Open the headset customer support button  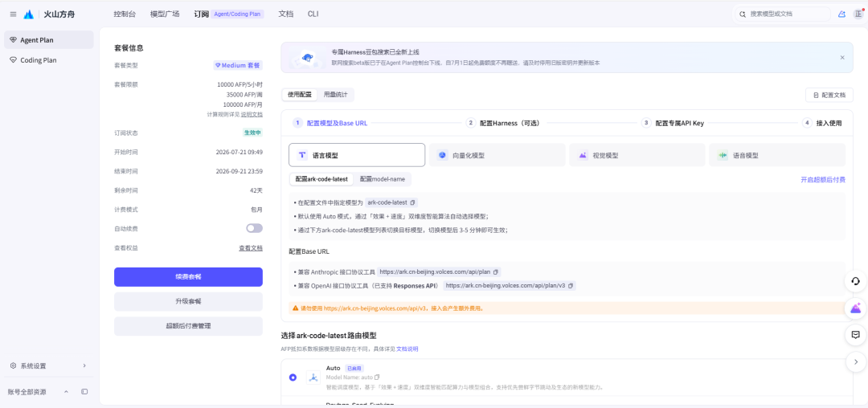point(856,281)
